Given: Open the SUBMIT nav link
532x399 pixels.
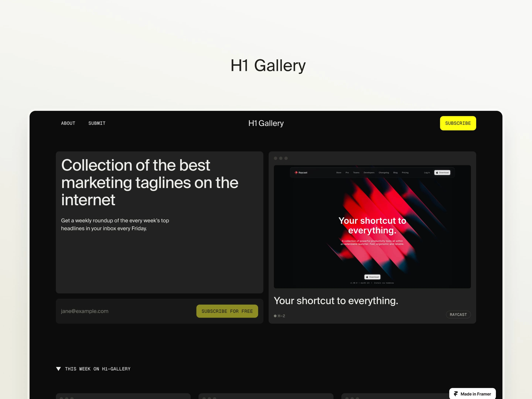Looking at the screenshot, I should tap(97, 123).
